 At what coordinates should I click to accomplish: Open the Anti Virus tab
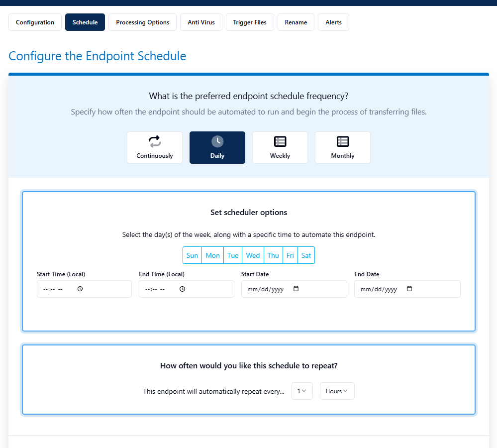click(201, 22)
